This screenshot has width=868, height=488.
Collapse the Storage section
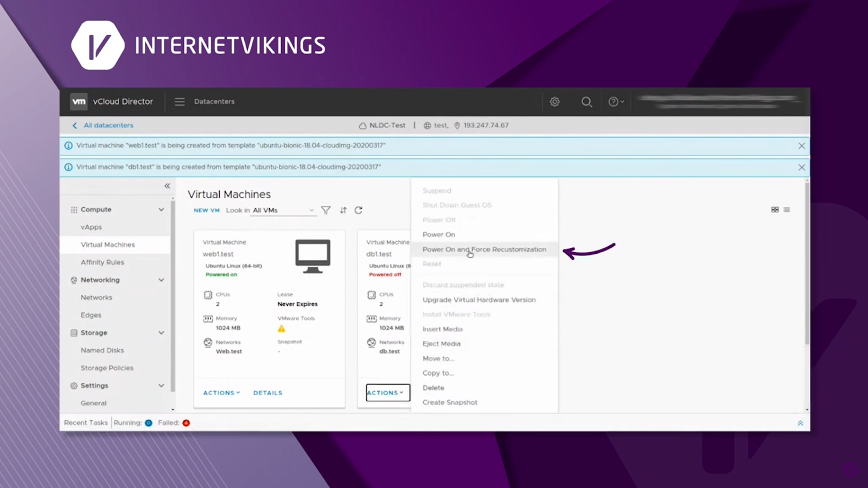coord(161,332)
